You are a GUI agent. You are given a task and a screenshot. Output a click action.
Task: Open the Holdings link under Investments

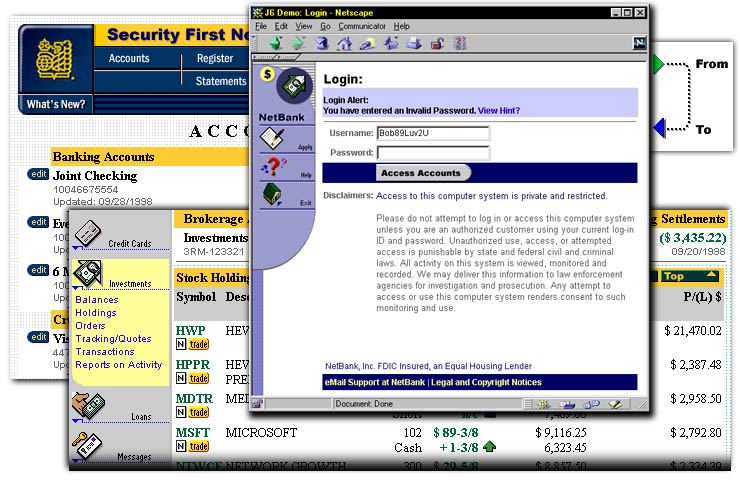(x=96, y=312)
